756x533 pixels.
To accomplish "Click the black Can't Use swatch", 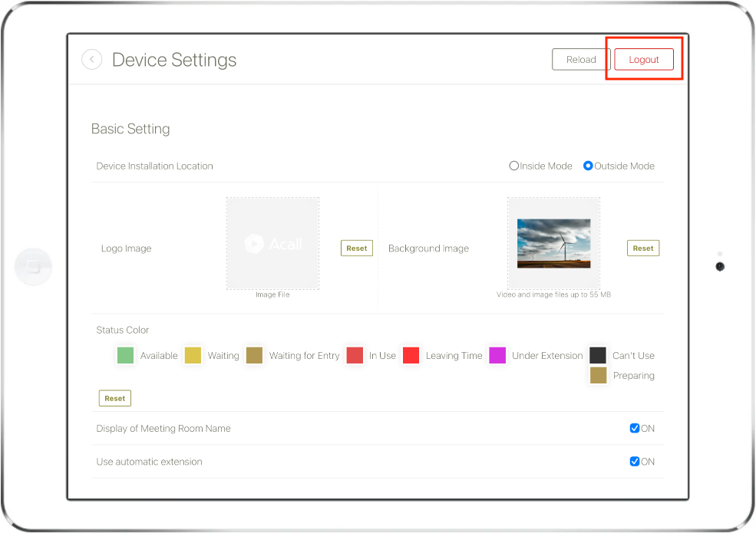I will 598,355.
